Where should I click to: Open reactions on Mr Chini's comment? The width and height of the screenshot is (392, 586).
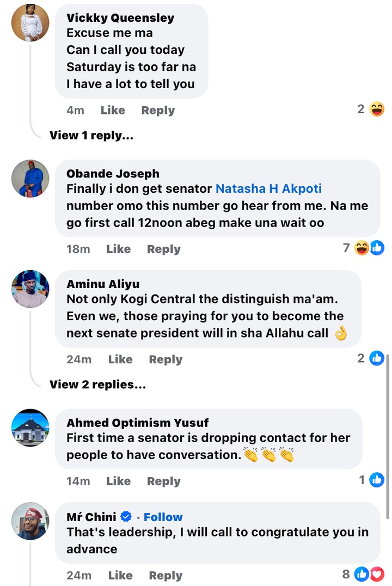coord(369,573)
